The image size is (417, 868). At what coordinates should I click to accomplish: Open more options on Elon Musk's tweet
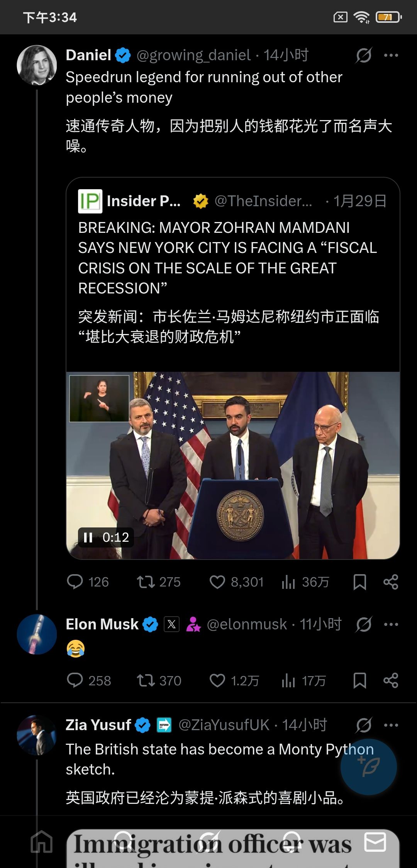point(391,624)
